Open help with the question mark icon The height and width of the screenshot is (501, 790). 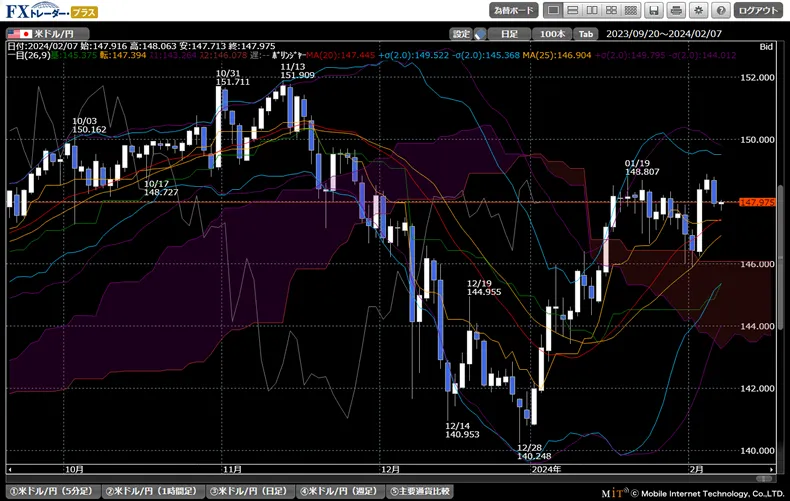(720, 10)
